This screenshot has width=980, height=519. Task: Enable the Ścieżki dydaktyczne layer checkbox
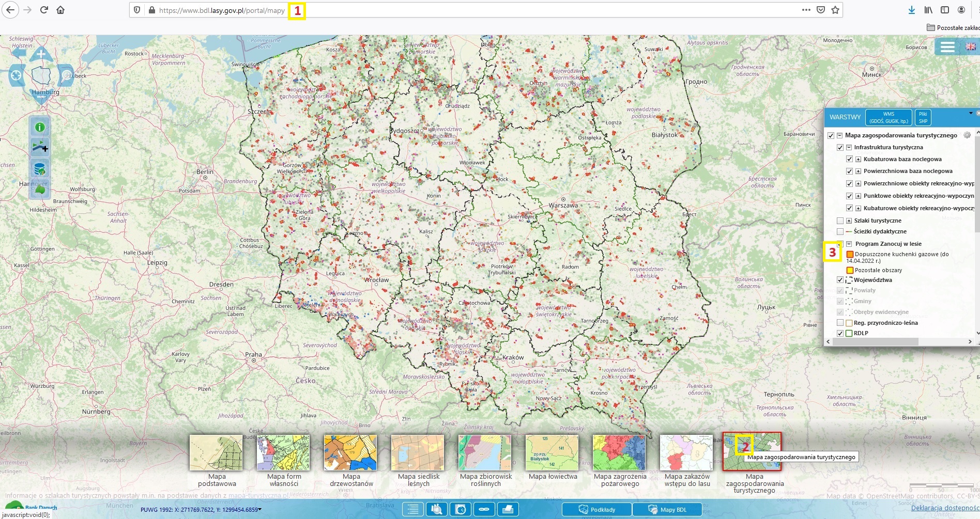(840, 231)
